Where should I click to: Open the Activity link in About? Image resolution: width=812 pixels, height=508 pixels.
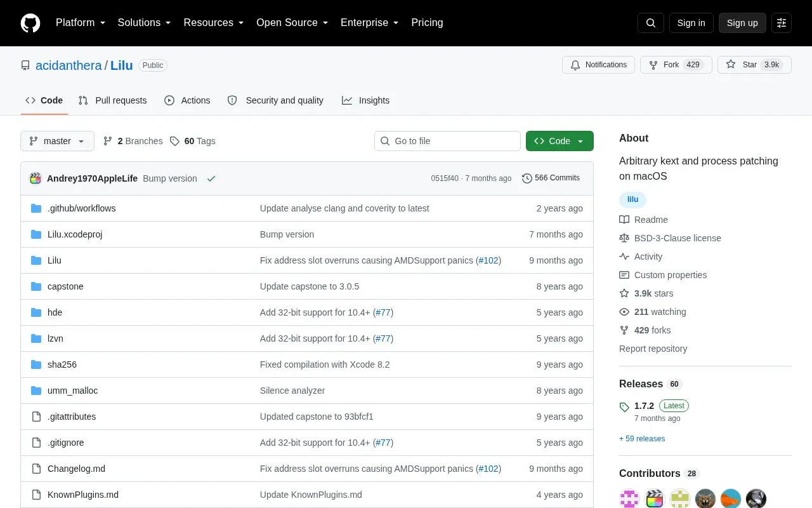click(x=641, y=257)
